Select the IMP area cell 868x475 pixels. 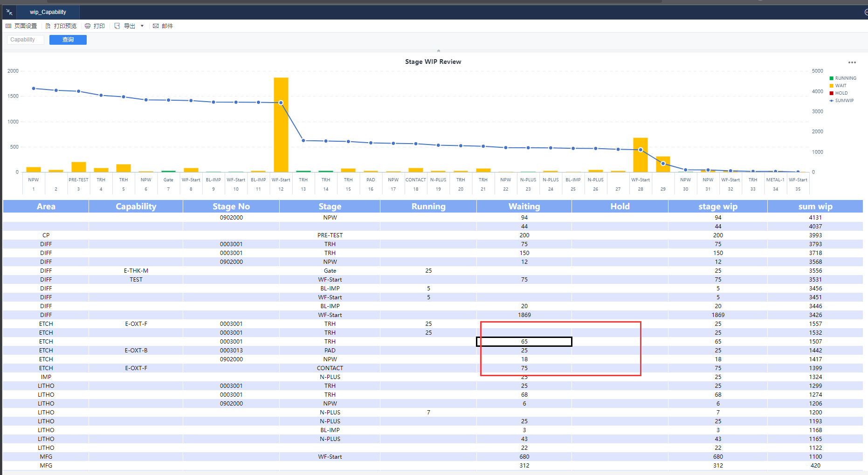coord(46,377)
